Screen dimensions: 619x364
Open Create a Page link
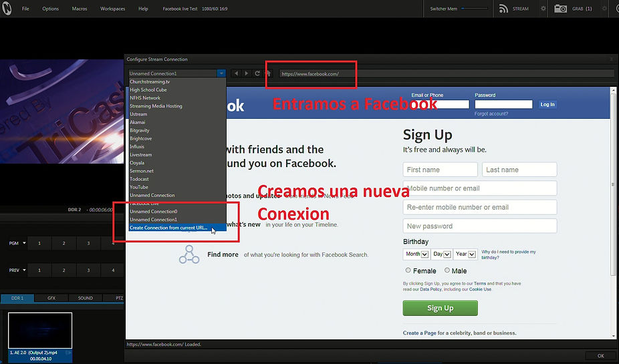[x=419, y=333]
